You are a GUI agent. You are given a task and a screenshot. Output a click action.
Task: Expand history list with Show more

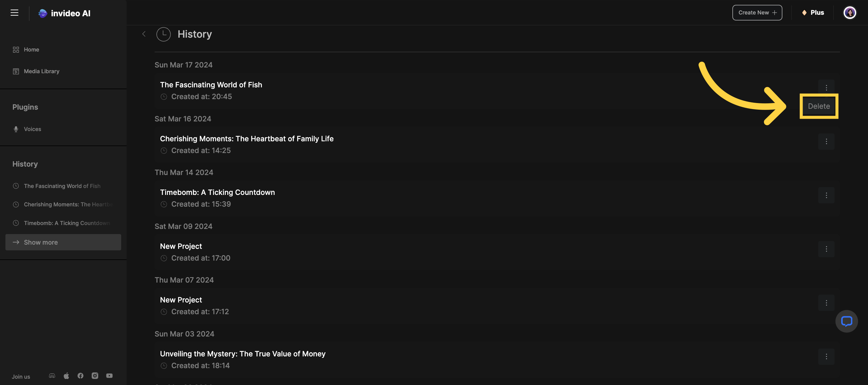coord(63,242)
